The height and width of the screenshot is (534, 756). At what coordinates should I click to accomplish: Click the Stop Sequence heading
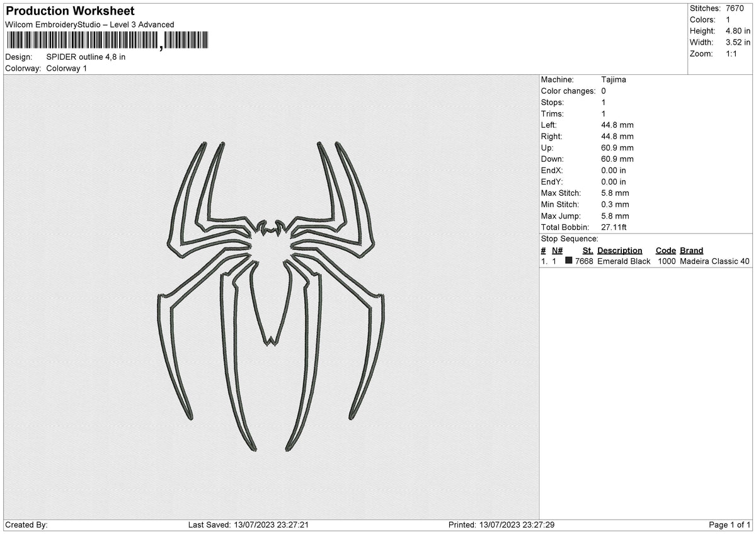(x=570, y=239)
